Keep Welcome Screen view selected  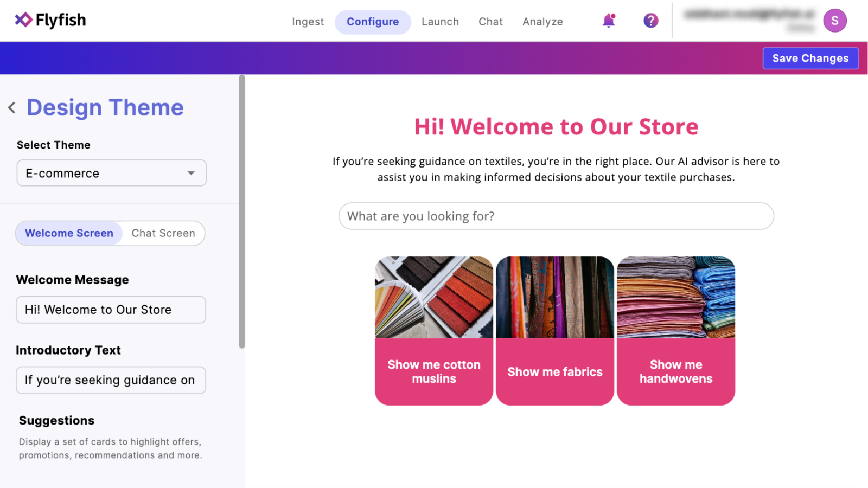68,233
